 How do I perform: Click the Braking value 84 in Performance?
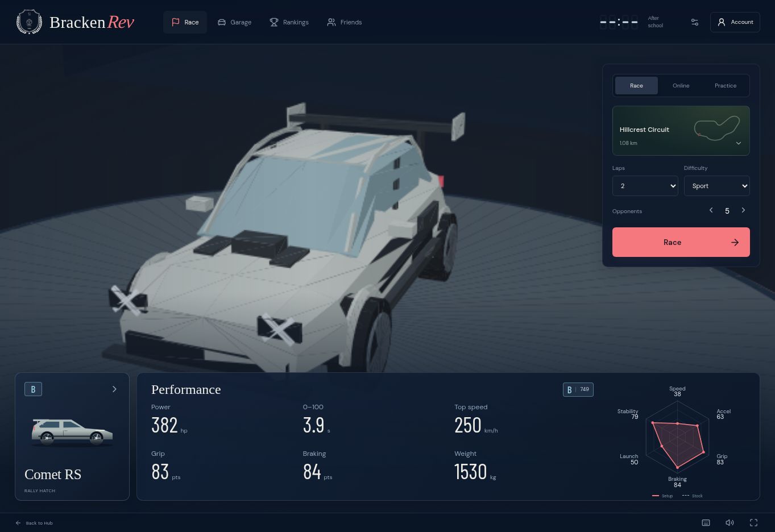(312, 472)
